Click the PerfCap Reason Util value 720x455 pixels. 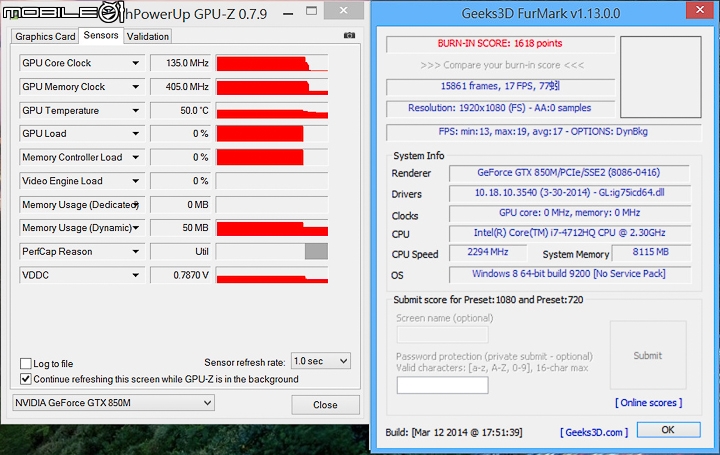(180, 252)
